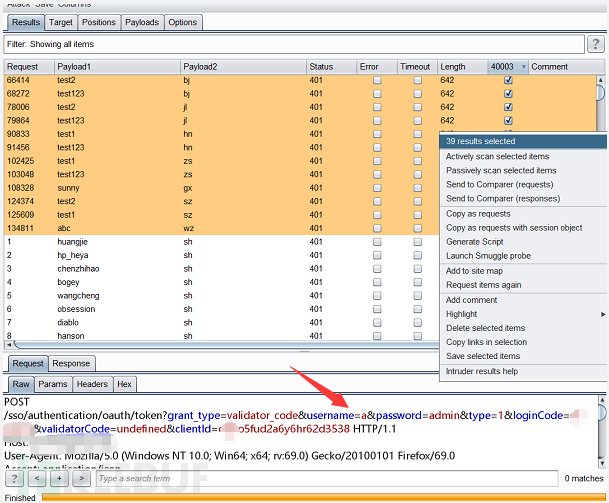Select Delete selected items menu entry
This screenshot has width=609, height=503.
click(485, 328)
